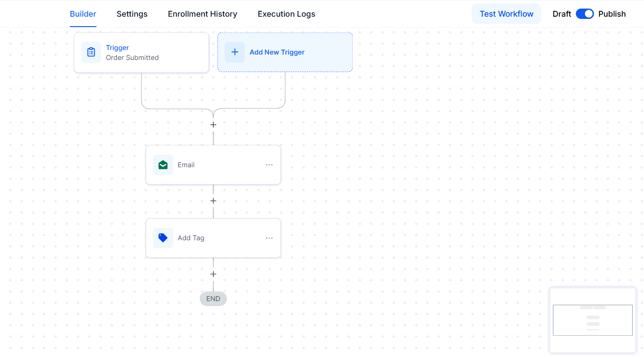The height and width of the screenshot is (357, 644).
Task: Click the green Email envelope icon
Action: 163,165
